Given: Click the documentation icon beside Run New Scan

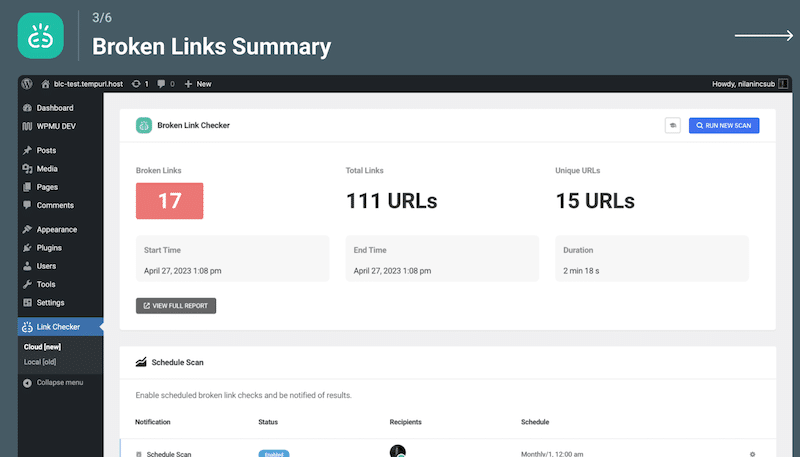Looking at the screenshot, I should point(672,125).
